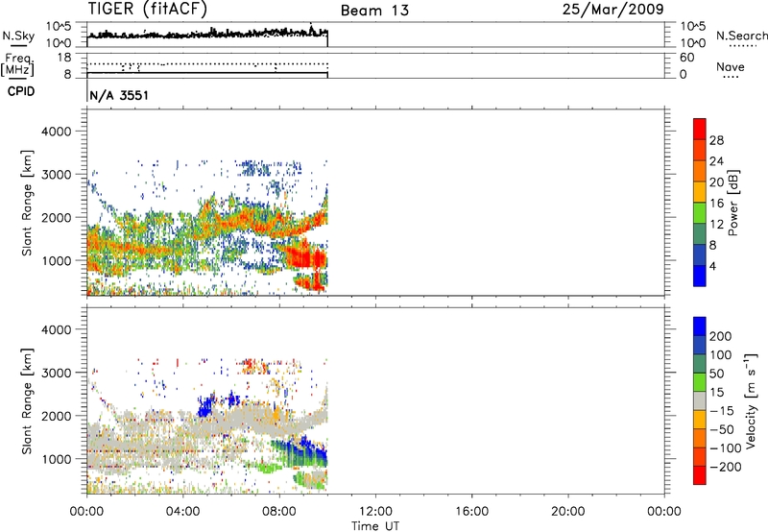The width and height of the screenshot is (768, 532).
Task: Click the '3000' tick on the velocity panel
Action: coord(57,373)
